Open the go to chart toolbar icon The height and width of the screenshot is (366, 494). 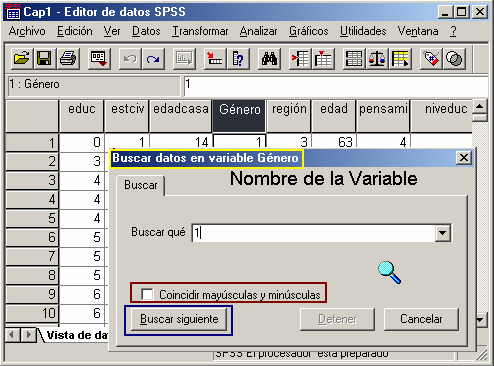coord(184,59)
